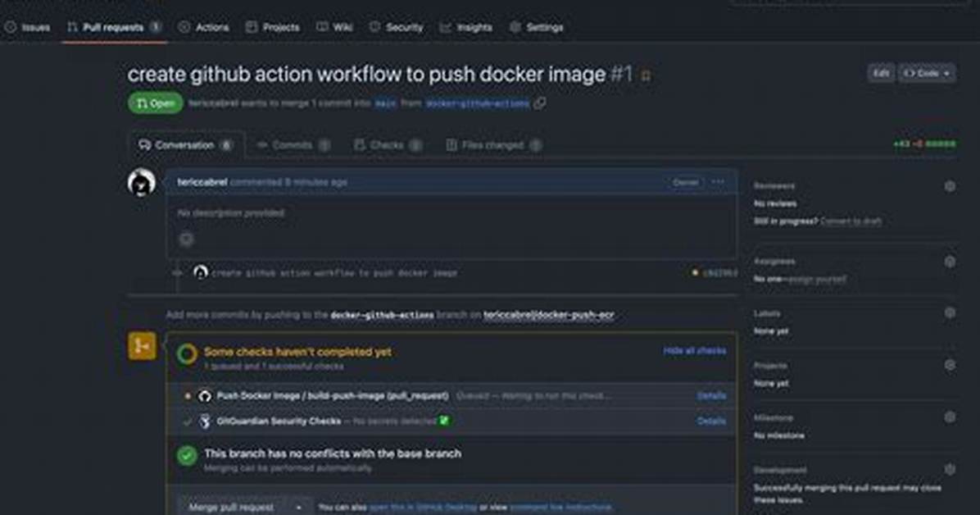Switch to the Checks tab
This screenshot has width=980, height=515.
(388, 145)
